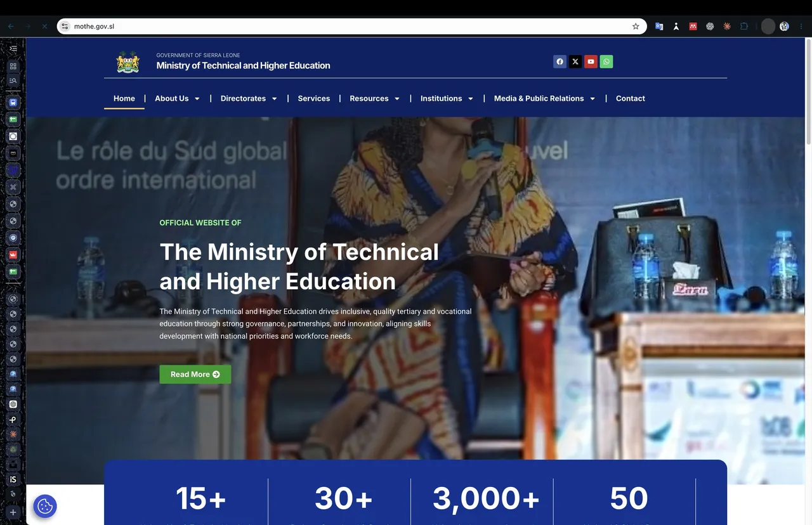
Task: Expand the Directorates dropdown arrow
Action: point(275,99)
